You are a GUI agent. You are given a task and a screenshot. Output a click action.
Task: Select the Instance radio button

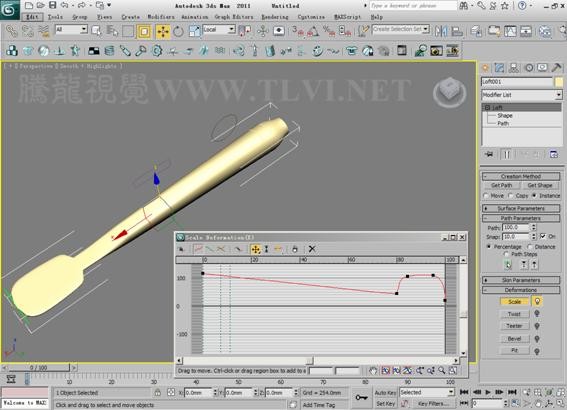pyautogui.click(x=534, y=196)
